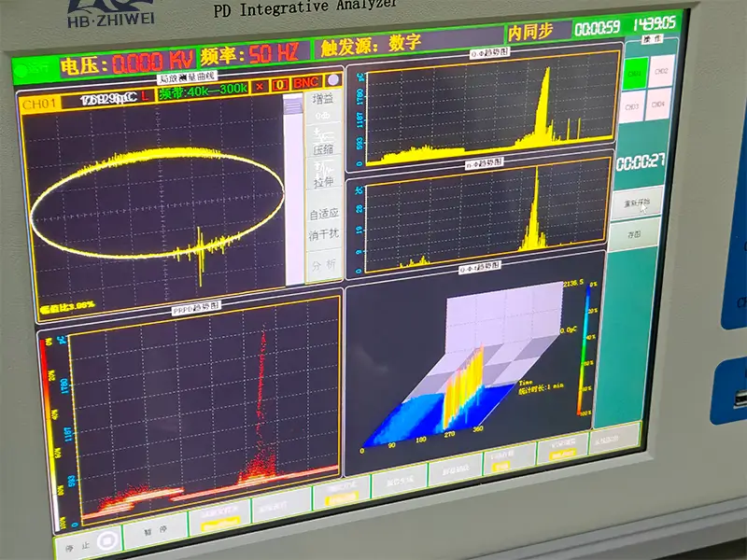This screenshot has width=747, height=560.
Task: Click the 电压 voltage readout in KV
Action: click(x=127, y=62)
